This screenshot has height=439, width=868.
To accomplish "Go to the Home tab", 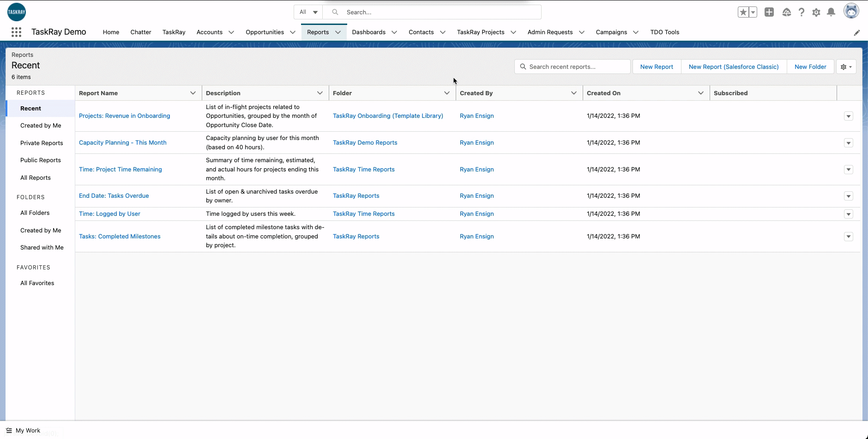I will click(111, 32).
